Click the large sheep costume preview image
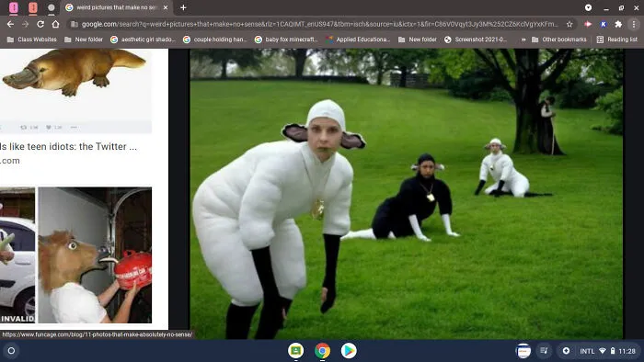This screenshot has height=362, width=644. point(407,194)
